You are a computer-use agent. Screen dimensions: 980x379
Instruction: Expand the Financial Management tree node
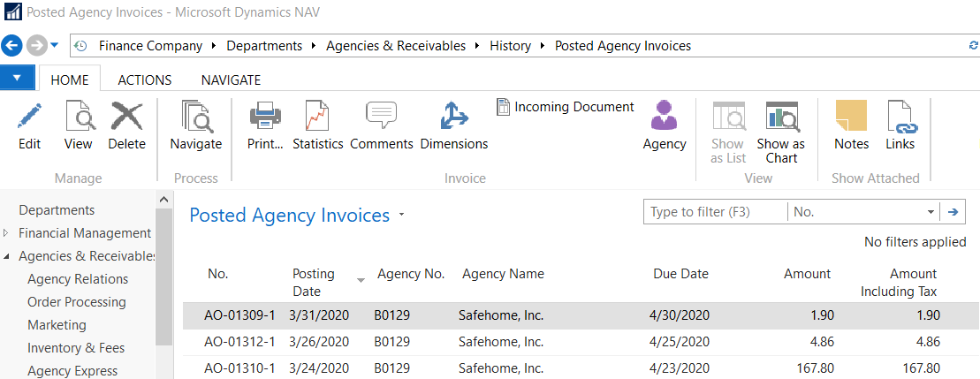(7, 233)
